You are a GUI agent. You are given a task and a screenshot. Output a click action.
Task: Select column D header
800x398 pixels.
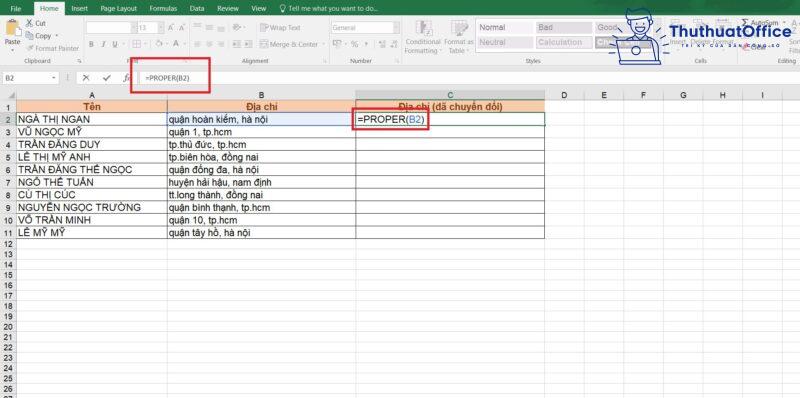click(564, 95)
